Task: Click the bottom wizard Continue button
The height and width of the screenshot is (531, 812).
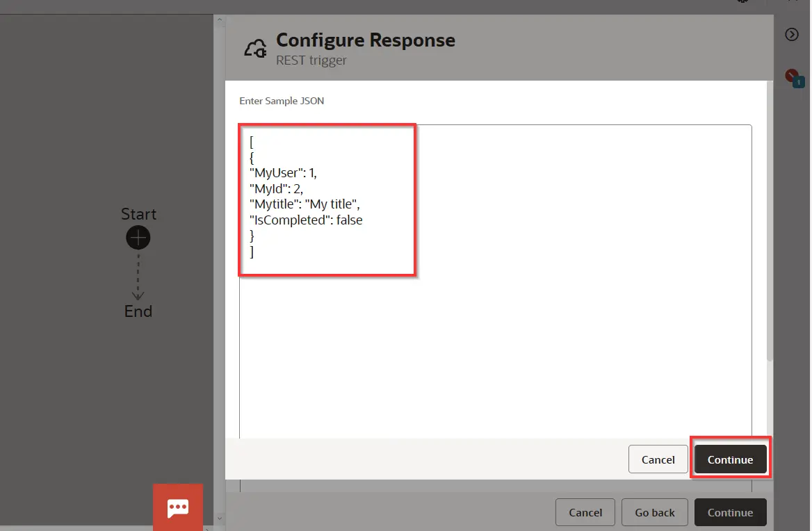Action: point(730,512)
